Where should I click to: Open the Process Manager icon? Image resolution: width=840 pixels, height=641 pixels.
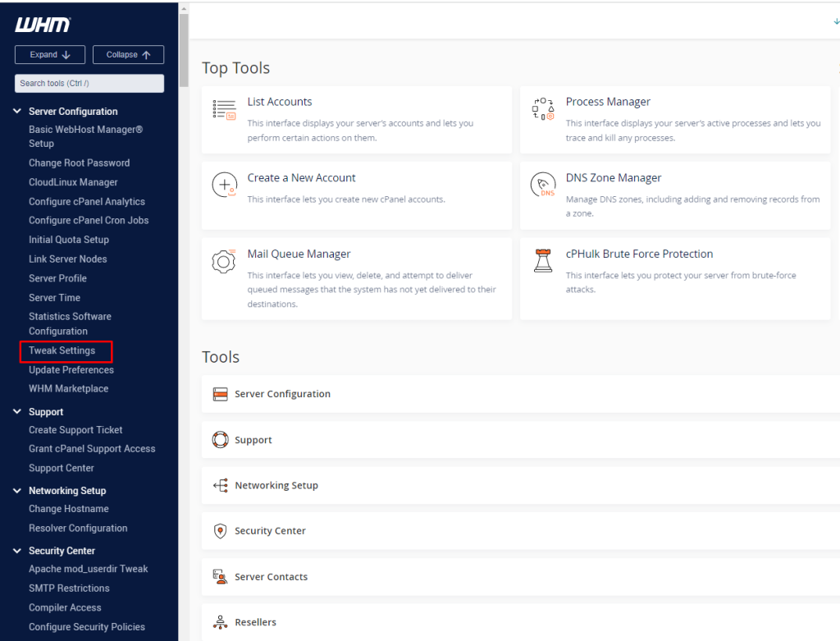click(x=543, y=110)
